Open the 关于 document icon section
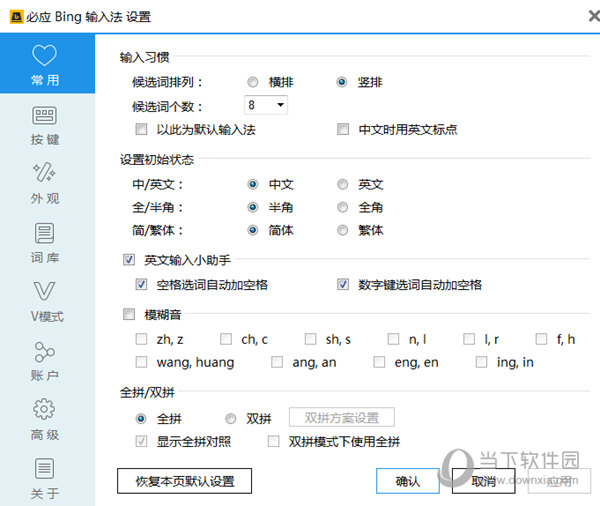This screenshot has height=506, width=600. (45, 478)
